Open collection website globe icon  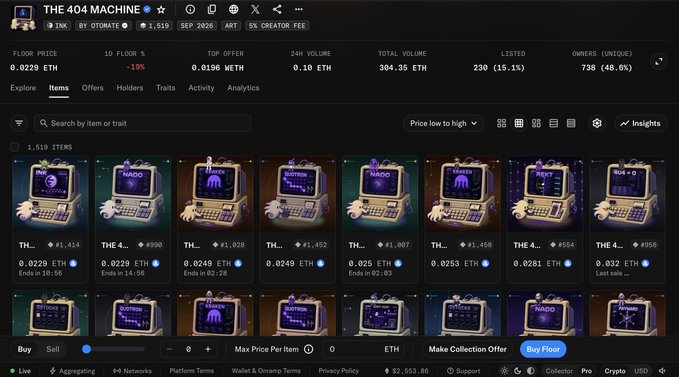233,9
